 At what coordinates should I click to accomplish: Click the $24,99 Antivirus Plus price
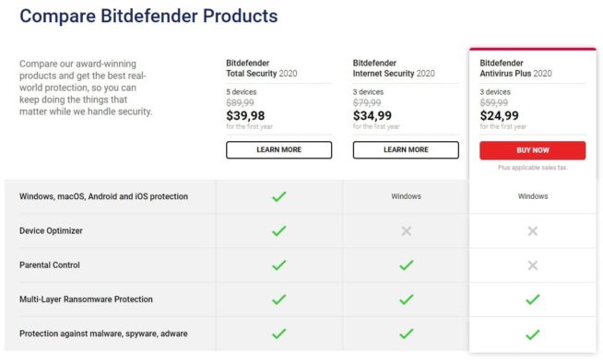(x=499, y=115)
